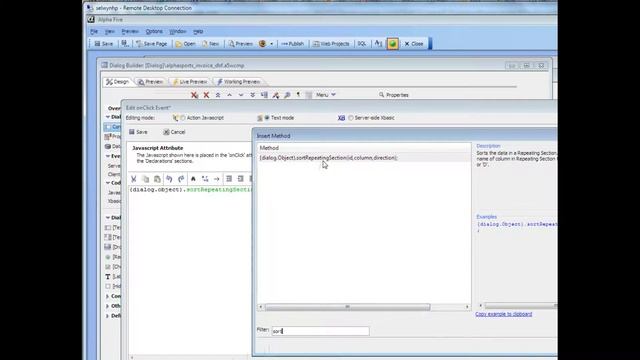Image resolution: width=640 pixels, height=360 pixels.
Task: Click the Find text icon in the editor
Action: pos(193,179)
